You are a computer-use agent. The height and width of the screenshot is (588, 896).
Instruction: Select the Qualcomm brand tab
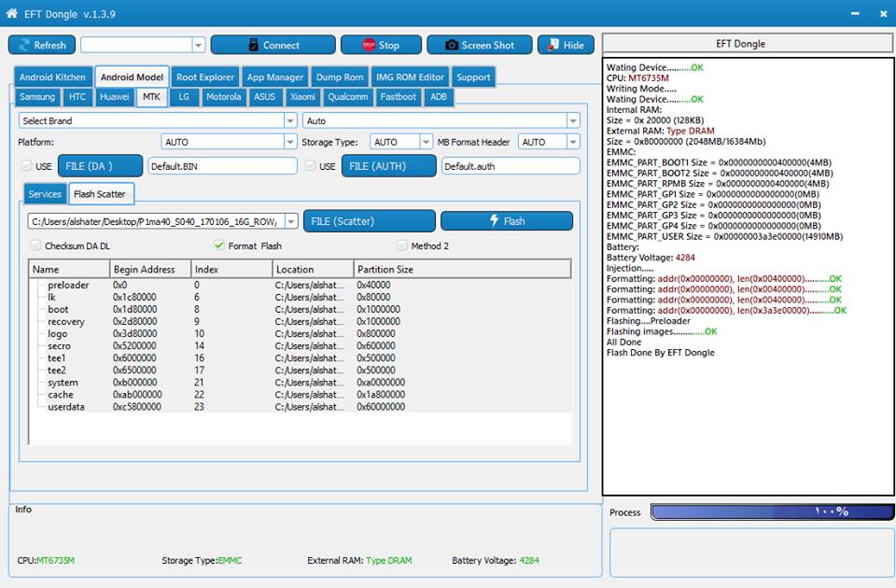point(347,97)
